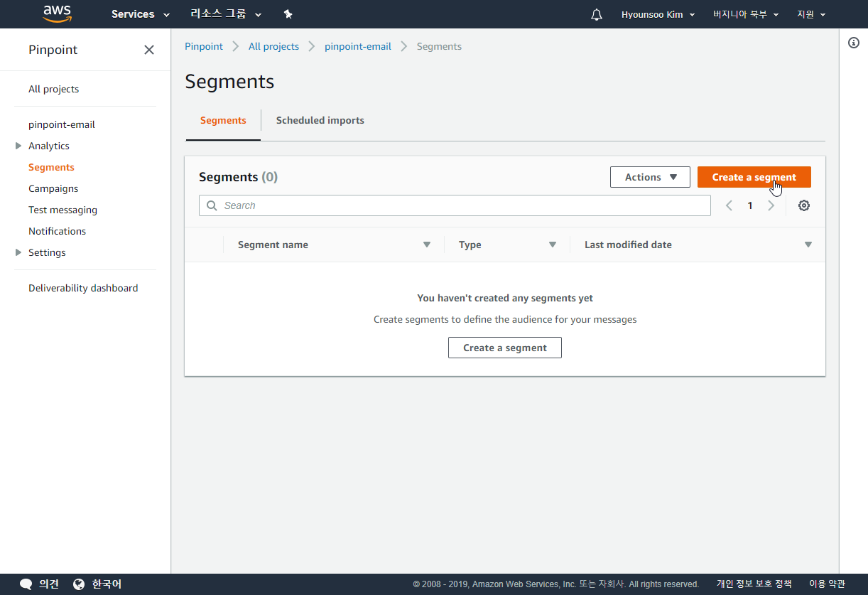
Task: Click Last modified date column header
Action: [x=628, y=245]
